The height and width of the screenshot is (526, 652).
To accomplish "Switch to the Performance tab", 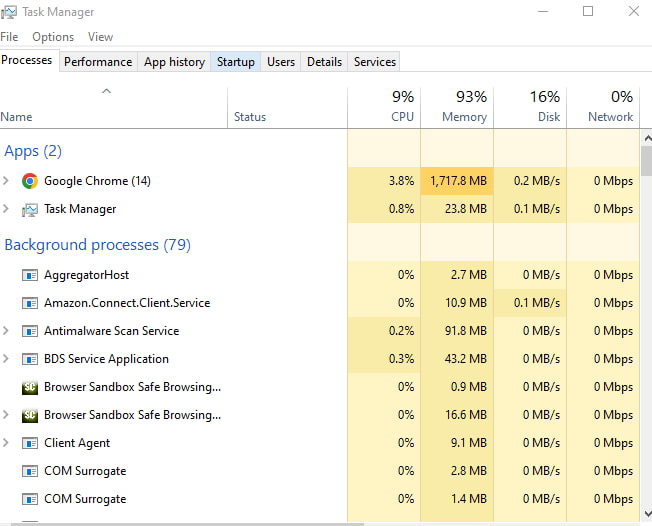I will click(x=98, y=62).
